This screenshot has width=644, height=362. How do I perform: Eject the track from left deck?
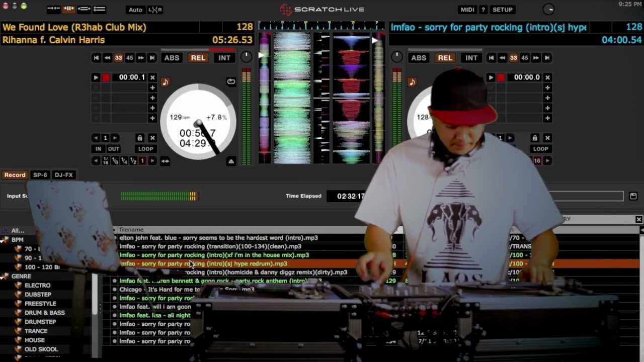point(231,161)
